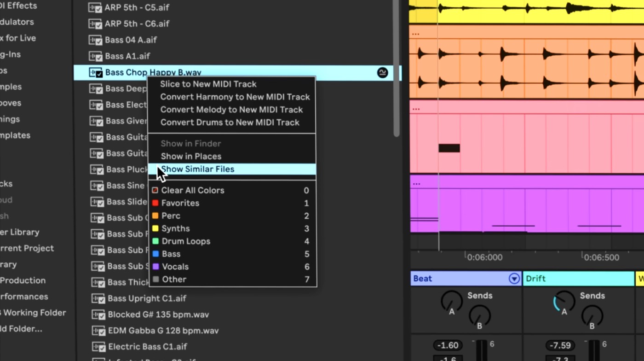Click the file icon for Blocked G# 135 bpm.wav
The image size is (644, 361).
[98, 314]
